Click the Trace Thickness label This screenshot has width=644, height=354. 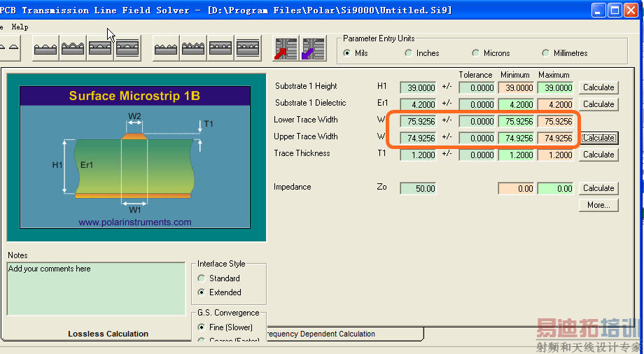point(302,153)
